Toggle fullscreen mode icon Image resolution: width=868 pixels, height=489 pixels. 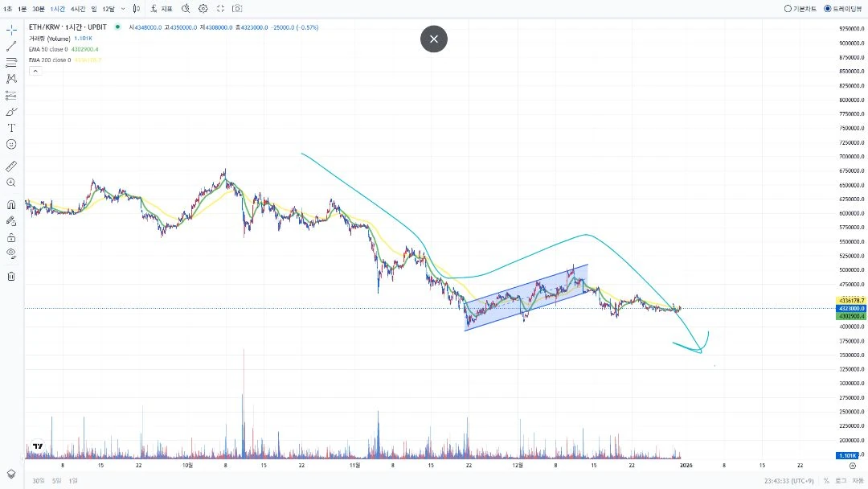click(x=220, y=8)
